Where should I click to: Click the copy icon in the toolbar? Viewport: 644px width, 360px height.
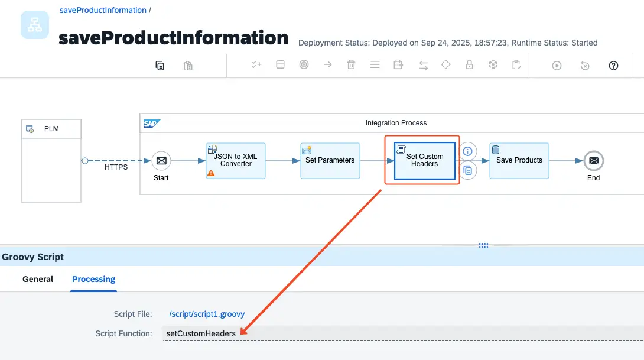click(160, 66)
